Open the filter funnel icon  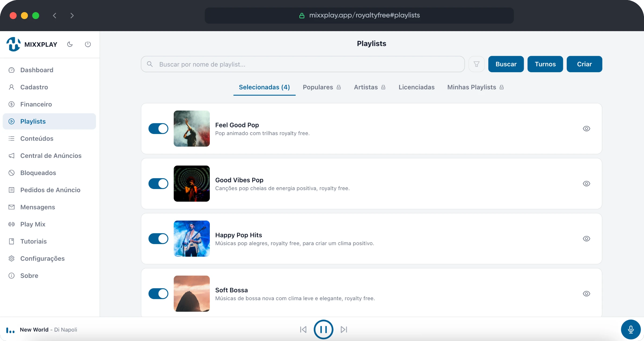[476, 64]
